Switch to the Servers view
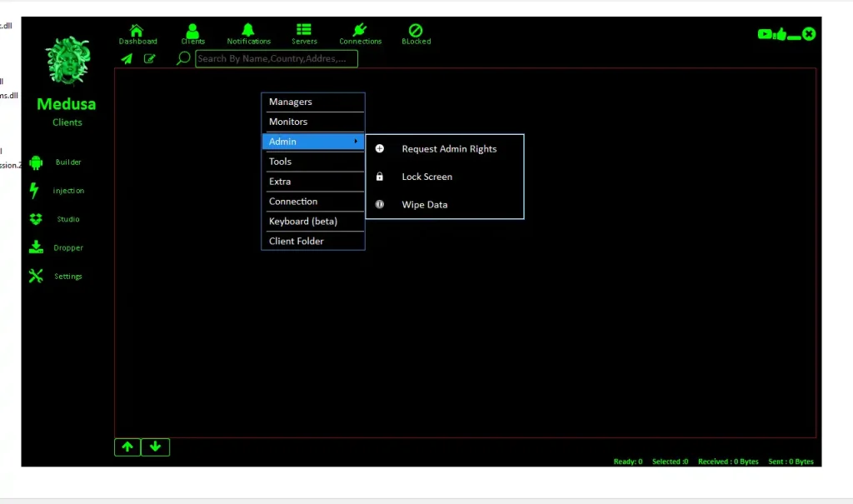Screen dimensions: 853x504 pyautogui.click(x=304, y=33)
